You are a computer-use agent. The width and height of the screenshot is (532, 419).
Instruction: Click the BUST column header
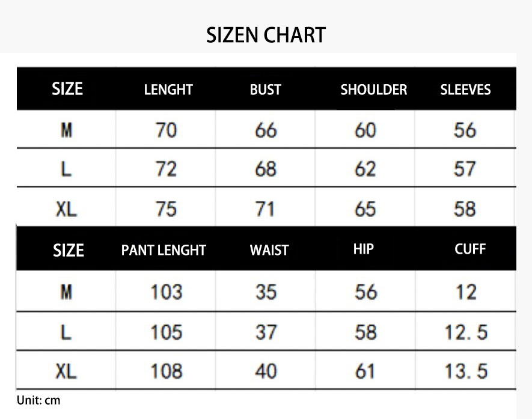266,90
